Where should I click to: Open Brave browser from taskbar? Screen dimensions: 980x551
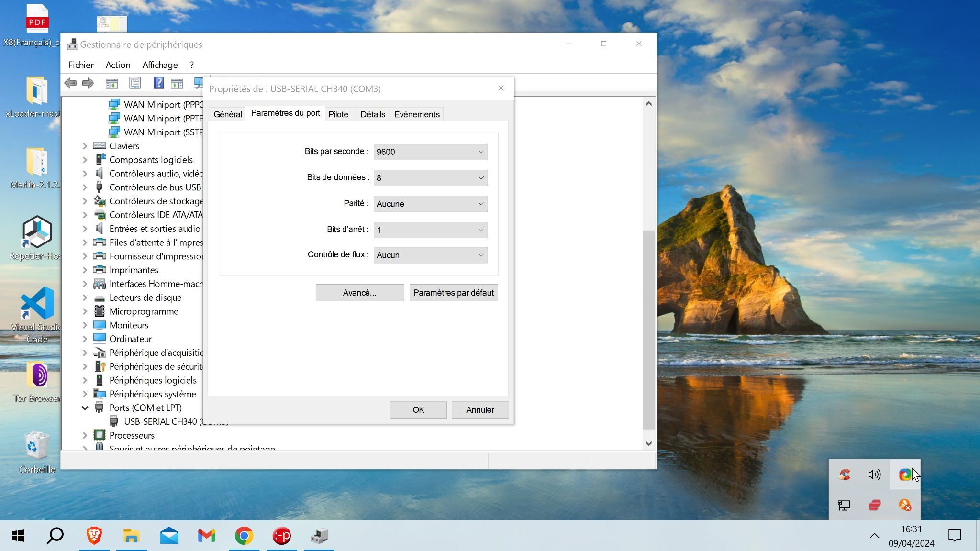(94, 536)
